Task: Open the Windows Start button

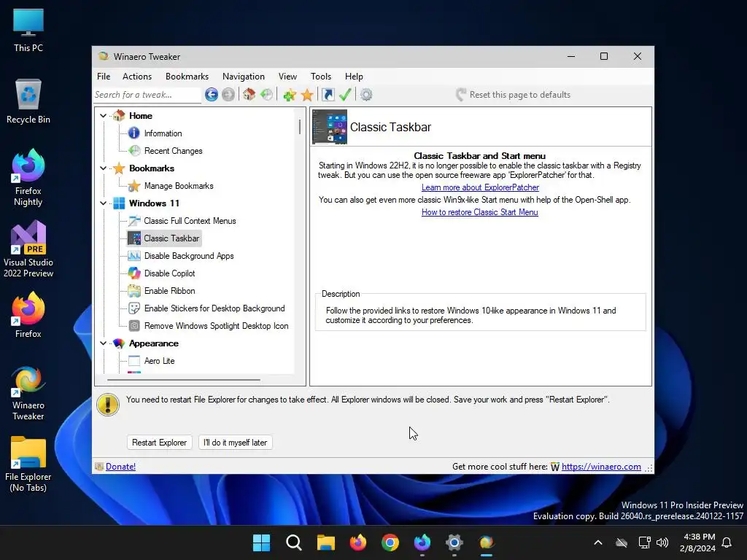Action: click(x=262, y=542)
